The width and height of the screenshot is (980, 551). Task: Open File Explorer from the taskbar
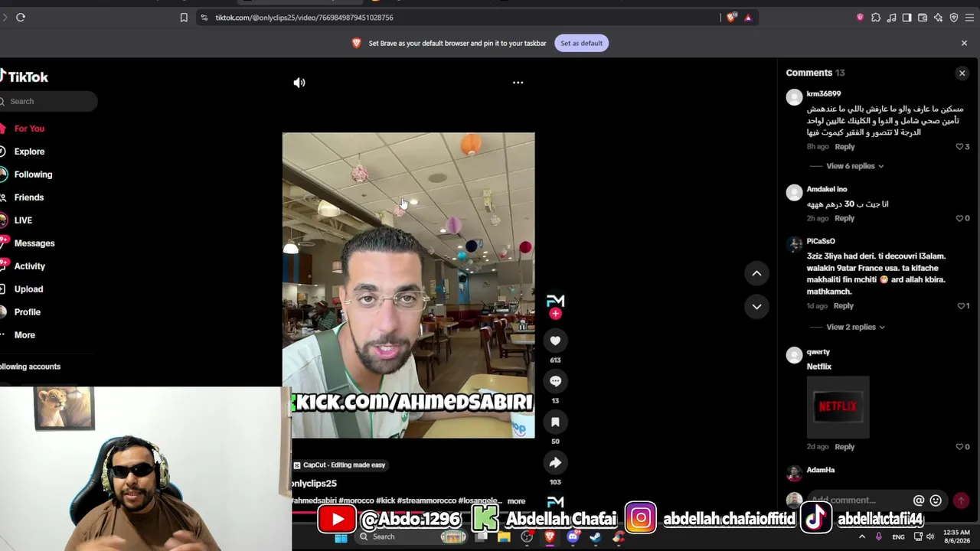click(504, 537)
